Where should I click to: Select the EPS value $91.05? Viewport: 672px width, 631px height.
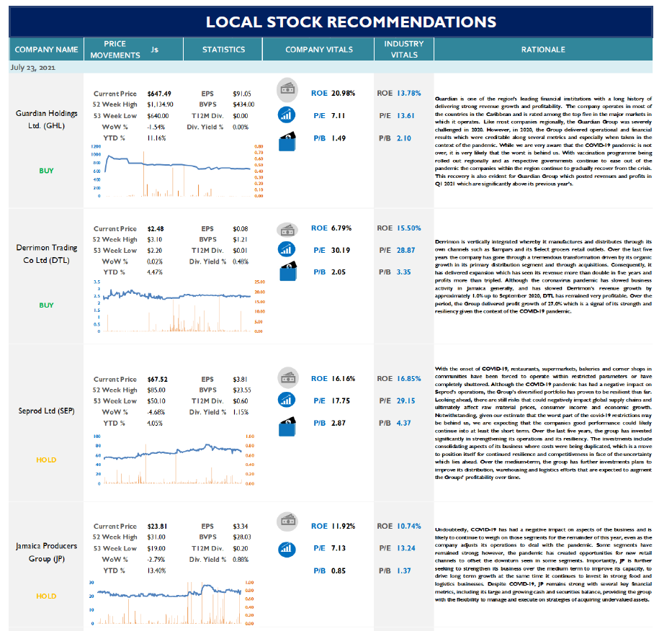click(242, 94)
